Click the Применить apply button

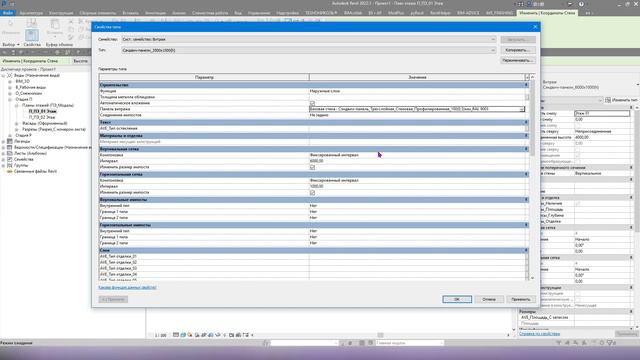coord(521,299)
